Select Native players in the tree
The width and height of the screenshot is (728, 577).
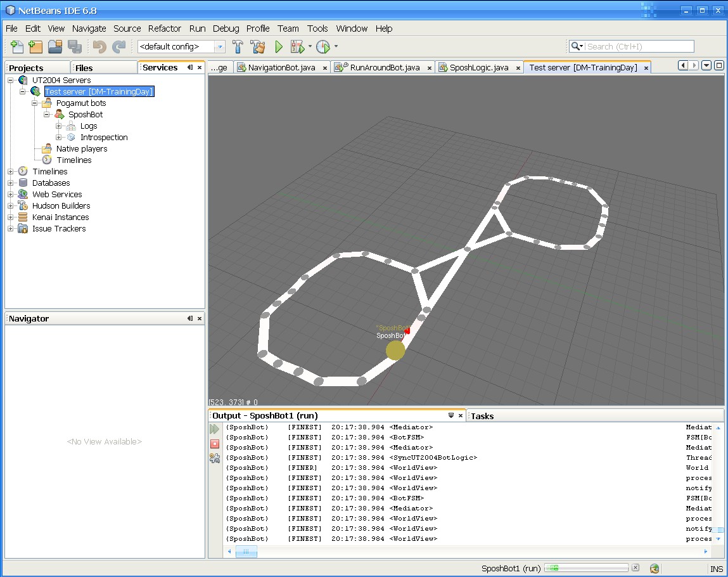coord(81,149)
